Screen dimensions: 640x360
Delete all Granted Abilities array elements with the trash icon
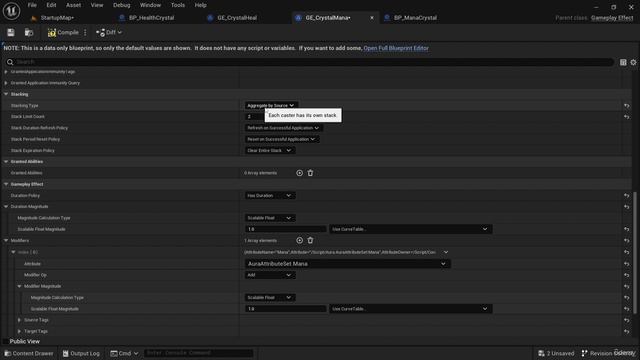(x=310, y=173)
